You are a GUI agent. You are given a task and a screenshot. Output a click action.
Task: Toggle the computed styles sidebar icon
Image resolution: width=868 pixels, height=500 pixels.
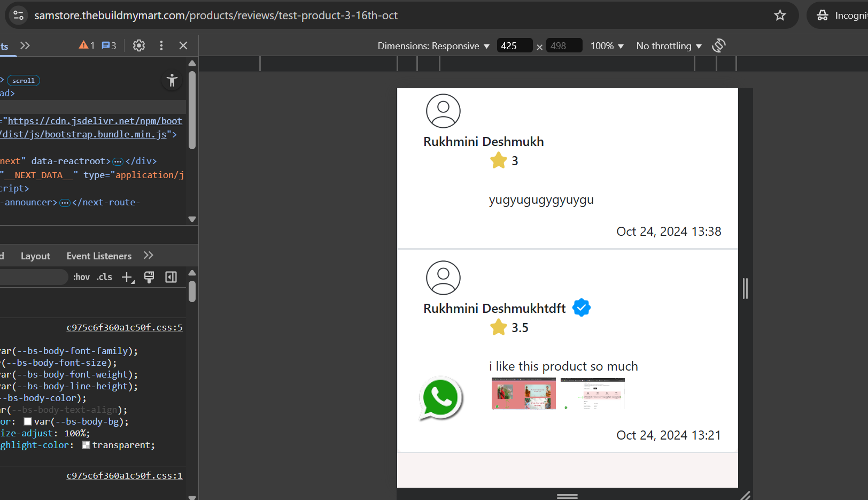tap(171, 277)
